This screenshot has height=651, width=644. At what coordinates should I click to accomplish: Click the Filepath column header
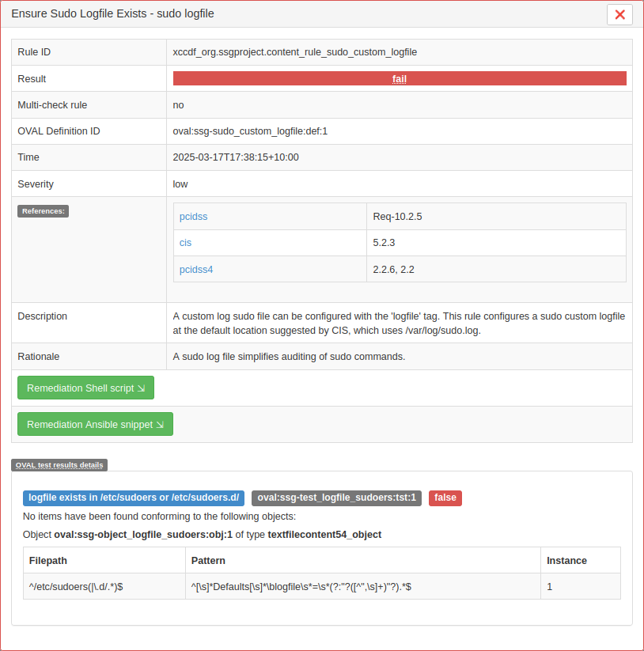tap(48, 560)
